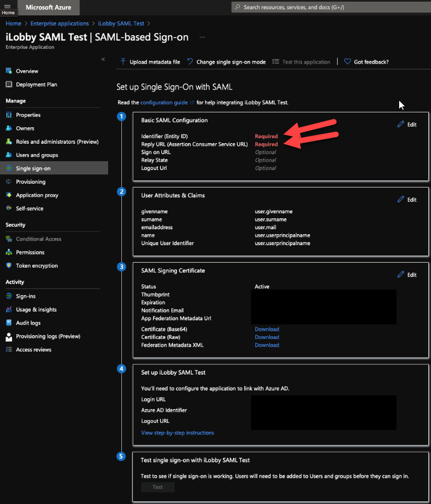Click the Owners people icon
This screenshot has height=504, width=431.
pos(9,128)
